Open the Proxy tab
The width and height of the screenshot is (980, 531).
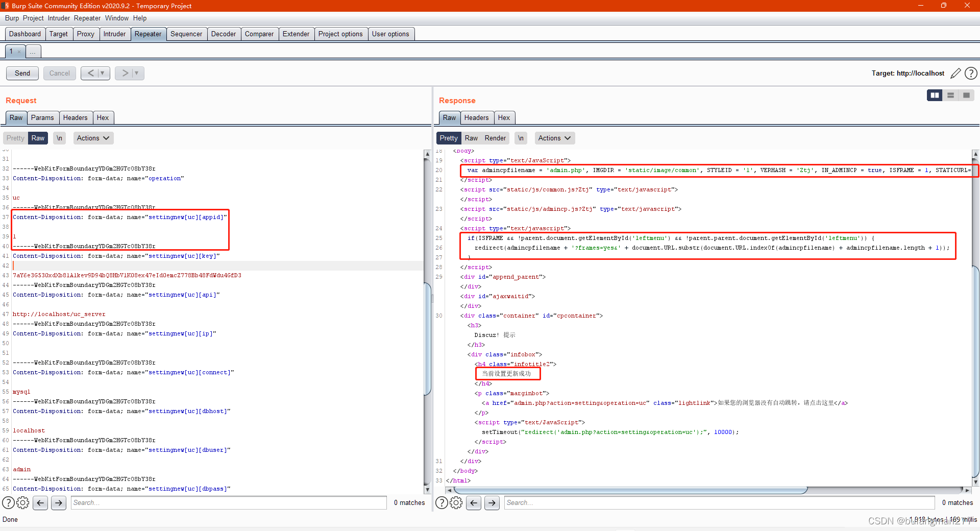point(86,34)
